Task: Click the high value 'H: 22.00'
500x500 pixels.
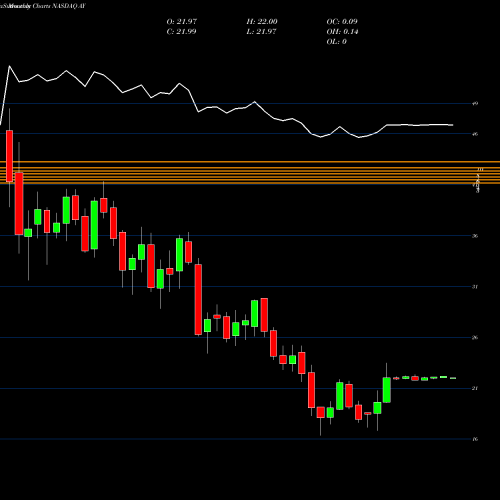Action: coord(262,22)
